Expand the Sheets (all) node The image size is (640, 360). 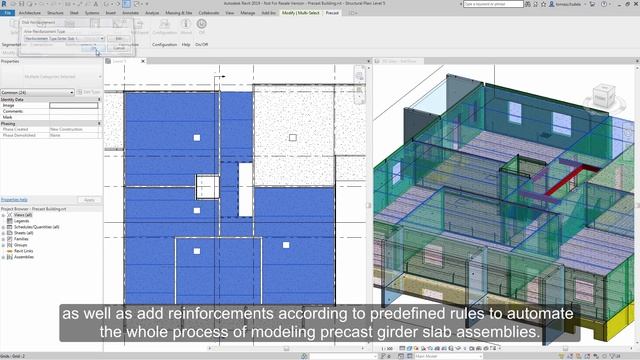coord(3,233)
